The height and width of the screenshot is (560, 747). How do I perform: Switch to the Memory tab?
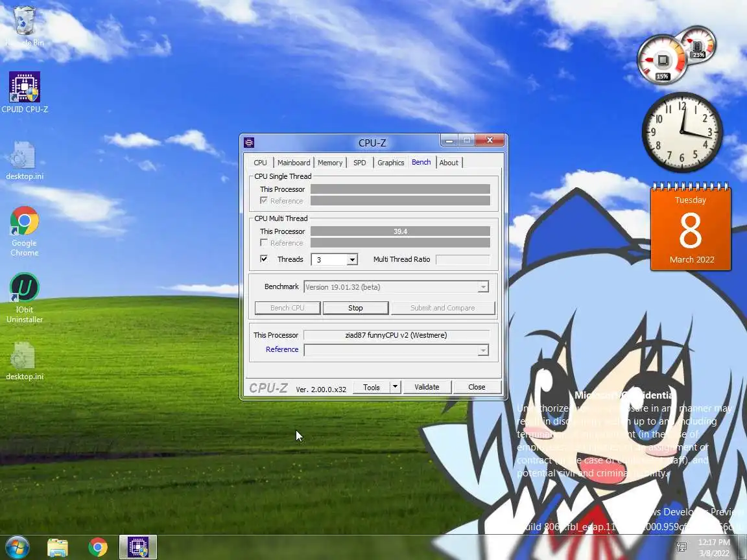(x=330, y=163)
